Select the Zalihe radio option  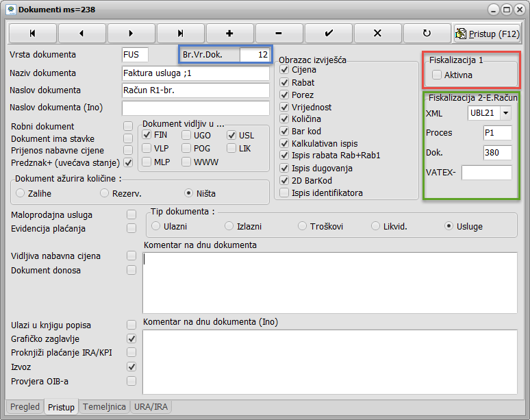coord(21,193)
